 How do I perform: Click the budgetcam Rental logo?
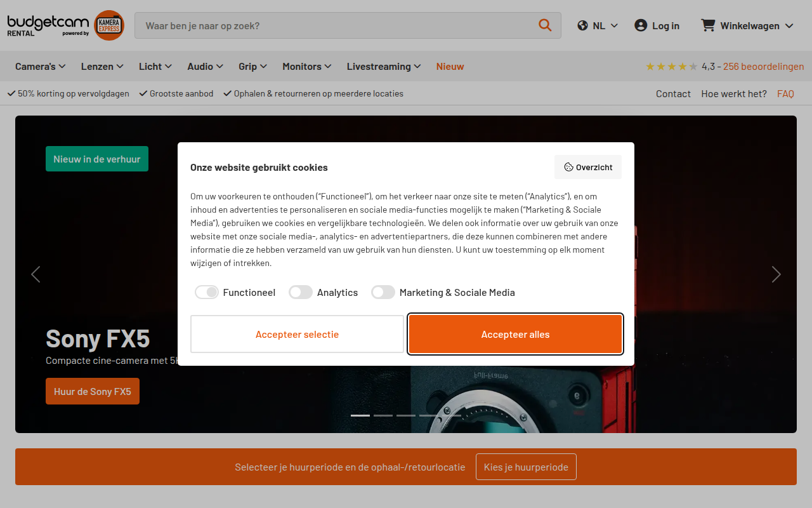(x=48, y=25)
